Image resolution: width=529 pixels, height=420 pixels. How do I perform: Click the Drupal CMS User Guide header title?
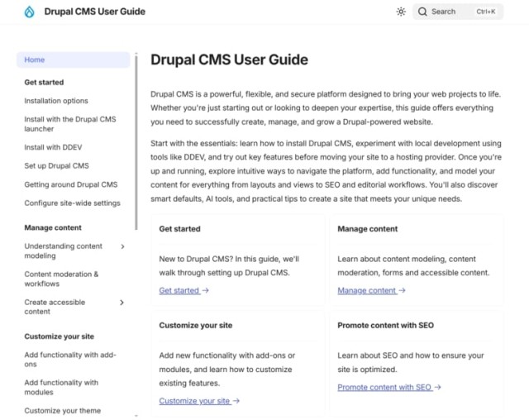pyautogui.click(x=95, y=12)
